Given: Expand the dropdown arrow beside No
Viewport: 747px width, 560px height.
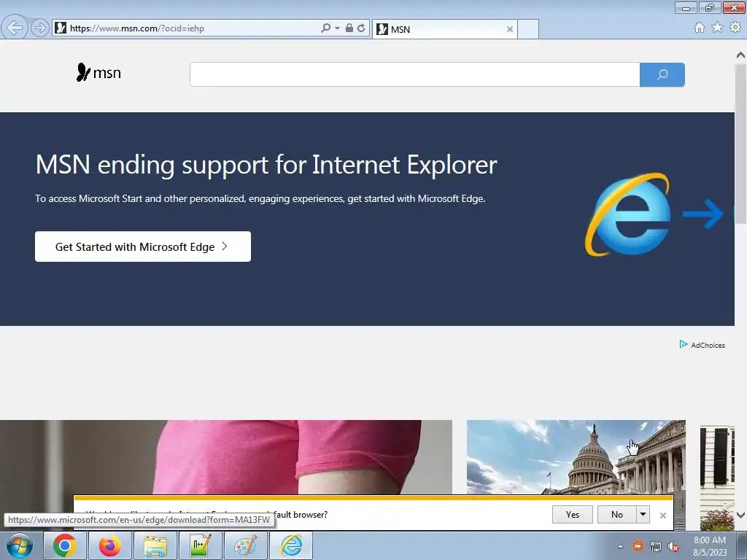Looking at the screenshot, I should click(x=643, y=515).
